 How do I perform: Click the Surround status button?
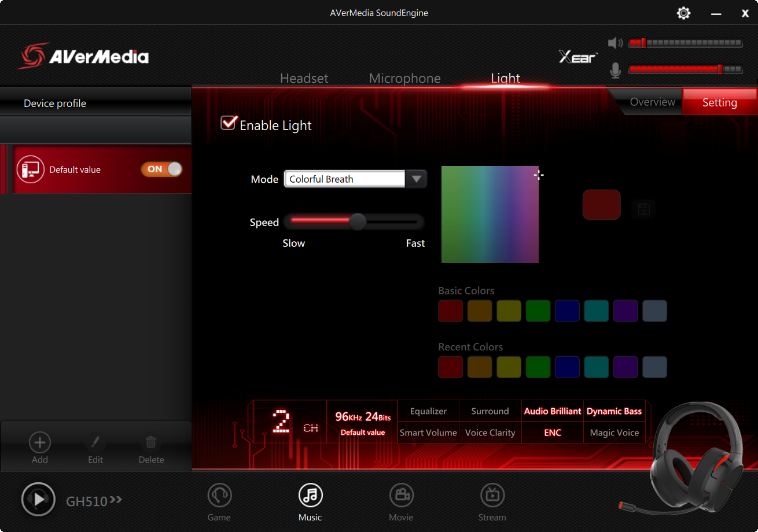[x=490, y=411]
